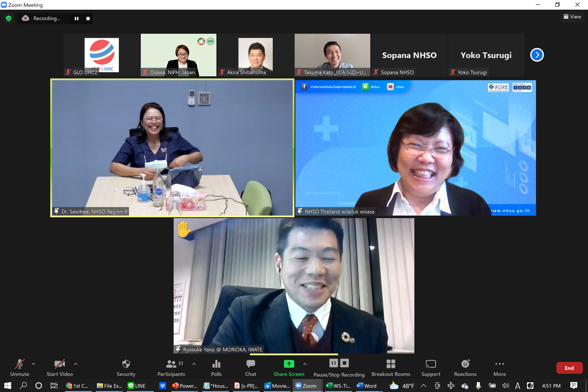Click Dr. Sawitree, NHSO Region 9 video
This screenshot has height=392, width=588.
click(172, 148)
